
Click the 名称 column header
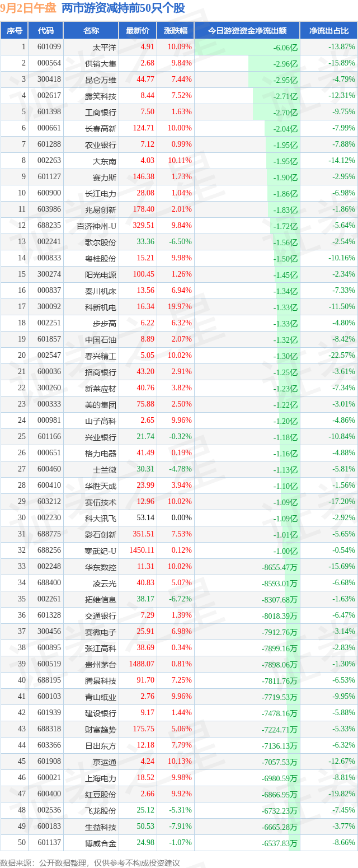[x=91, y=31]
